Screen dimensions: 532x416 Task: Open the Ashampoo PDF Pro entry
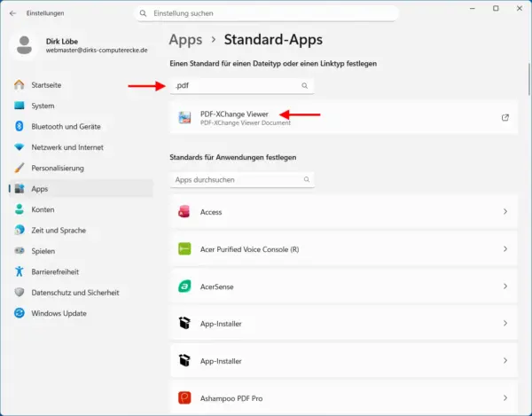[x=344, y=397]
